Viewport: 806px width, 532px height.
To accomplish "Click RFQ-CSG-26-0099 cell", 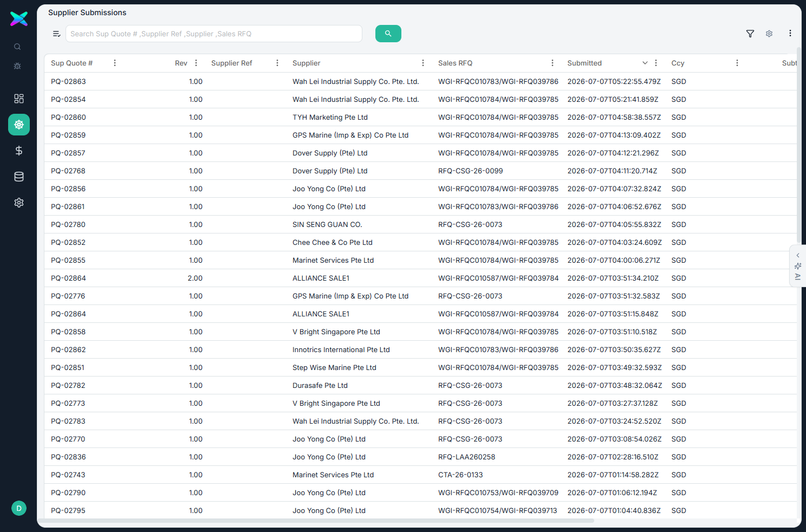I will coord(470,171).
